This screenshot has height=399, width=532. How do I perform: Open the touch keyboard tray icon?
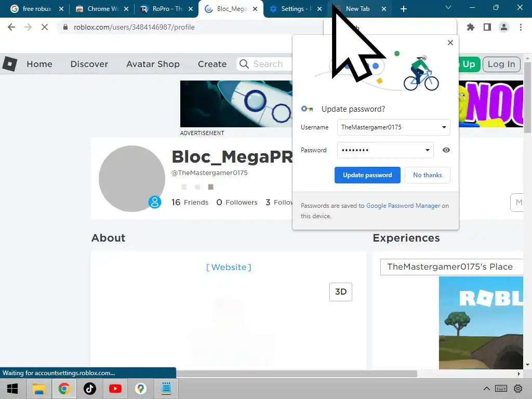coord(501,389)
